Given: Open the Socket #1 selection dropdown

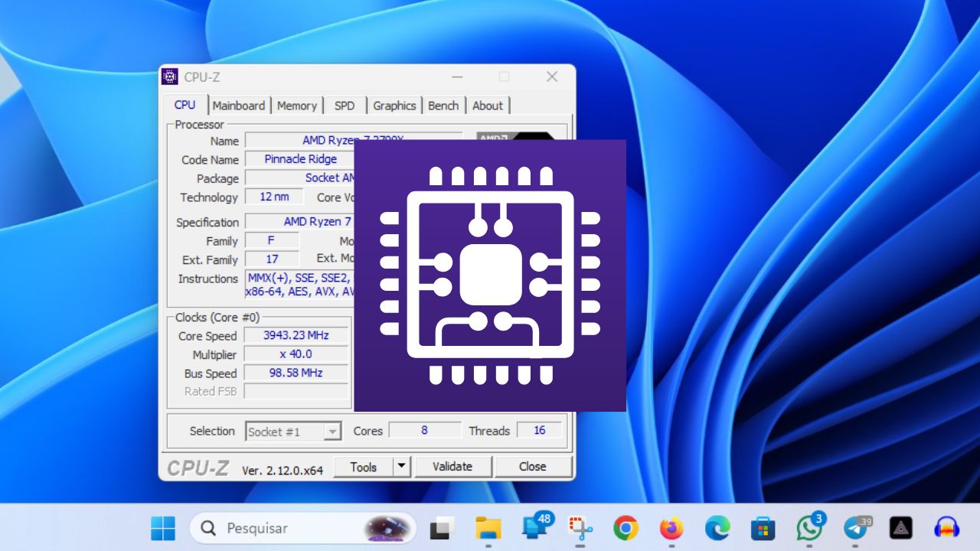Looking at the screenshot, I should click(293, 432).
